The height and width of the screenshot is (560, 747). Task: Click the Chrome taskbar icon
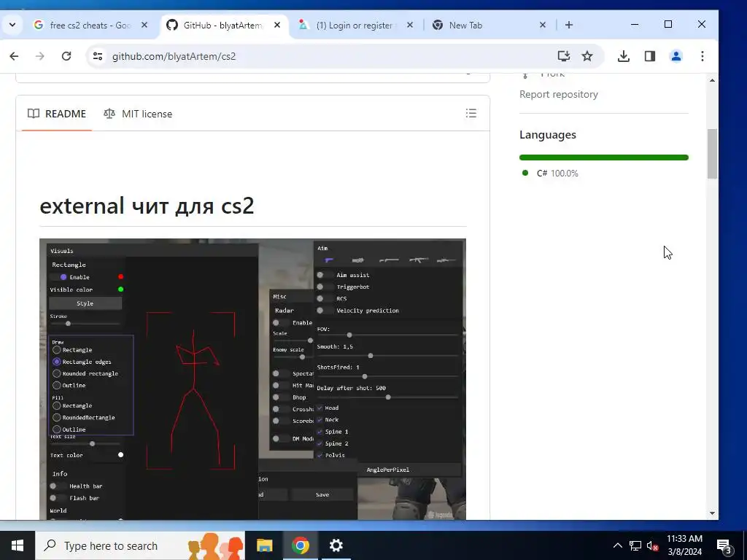[x=300, y=545]
